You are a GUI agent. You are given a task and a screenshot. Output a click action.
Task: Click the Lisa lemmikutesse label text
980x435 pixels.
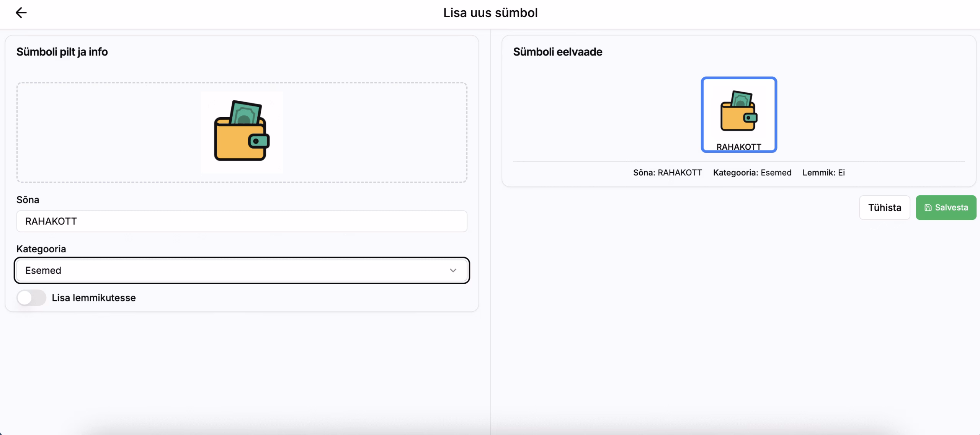tap(94, 298)
